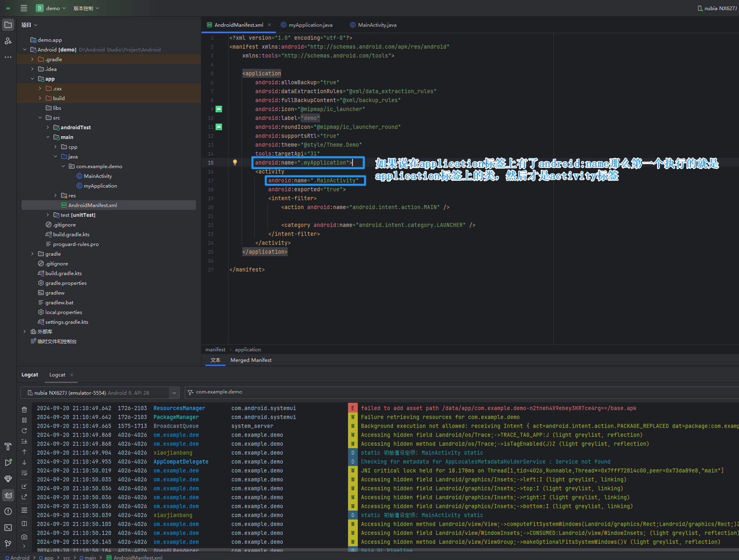Open the Build tool window hammer icon
Screen dimensions: 739x560
coord(8,447)
